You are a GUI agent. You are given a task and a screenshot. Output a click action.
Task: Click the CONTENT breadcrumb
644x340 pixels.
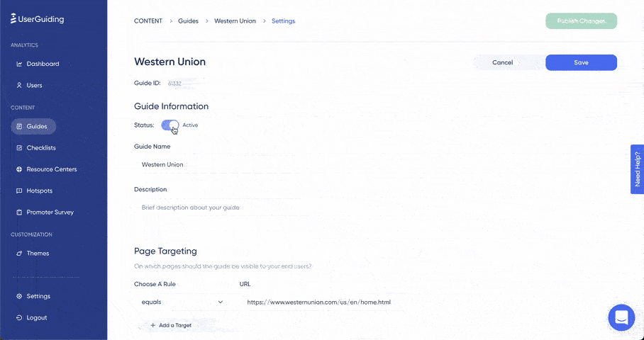[148, 21]
